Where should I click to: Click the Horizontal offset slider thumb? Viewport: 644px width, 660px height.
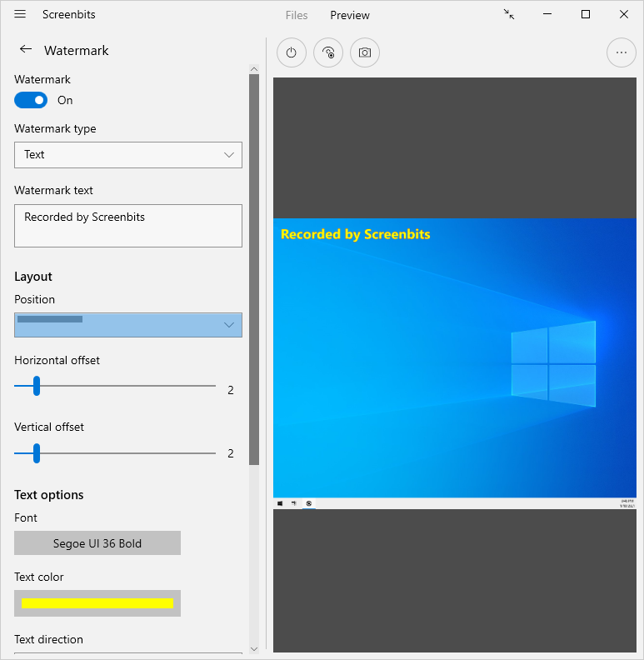(x=37, y=386)
